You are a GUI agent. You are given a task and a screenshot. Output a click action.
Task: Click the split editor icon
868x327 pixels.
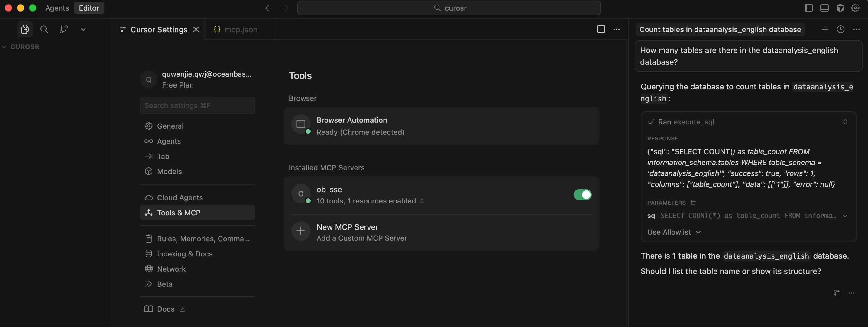click(601, 29)
